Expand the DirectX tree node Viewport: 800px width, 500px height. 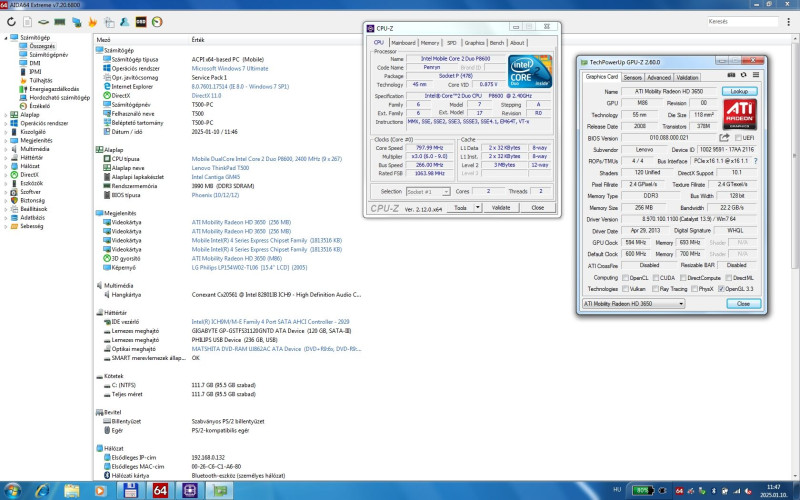(6, 174)
